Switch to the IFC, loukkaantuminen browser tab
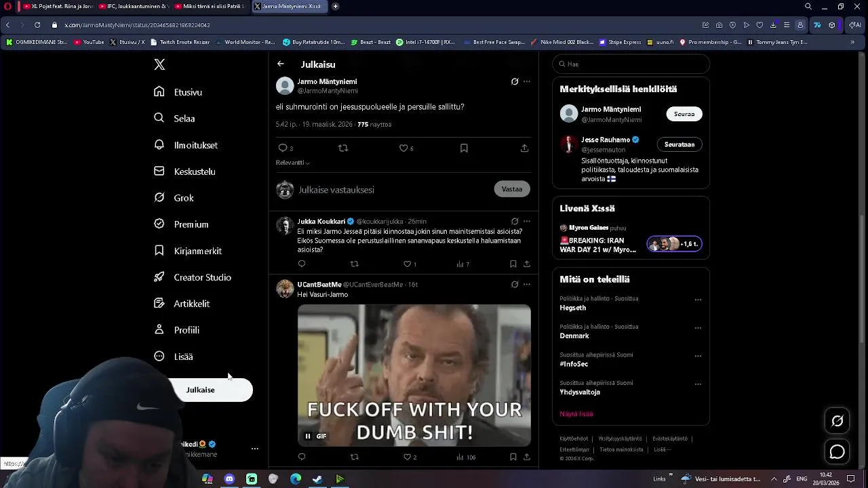This screenshot has width=868, height=488. point(134,6)
